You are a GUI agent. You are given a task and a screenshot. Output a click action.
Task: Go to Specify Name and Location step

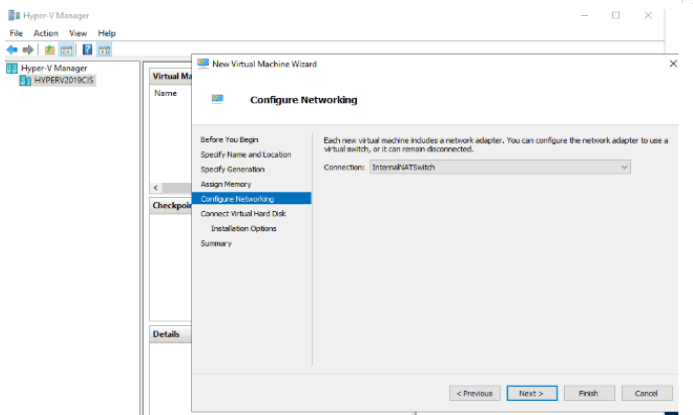246,155
